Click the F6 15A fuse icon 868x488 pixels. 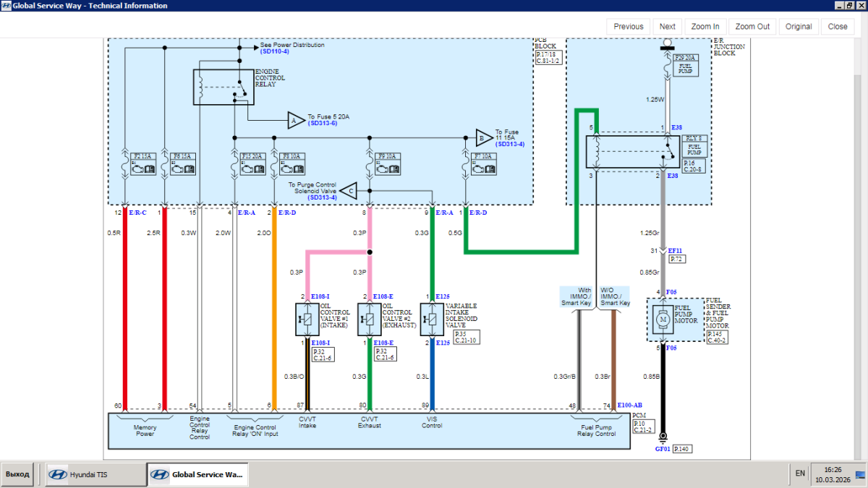184,165
